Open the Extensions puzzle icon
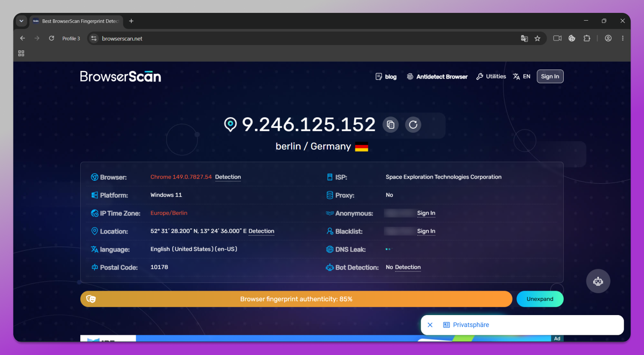This screenshot has width=644, height=355. coord(587,38)
